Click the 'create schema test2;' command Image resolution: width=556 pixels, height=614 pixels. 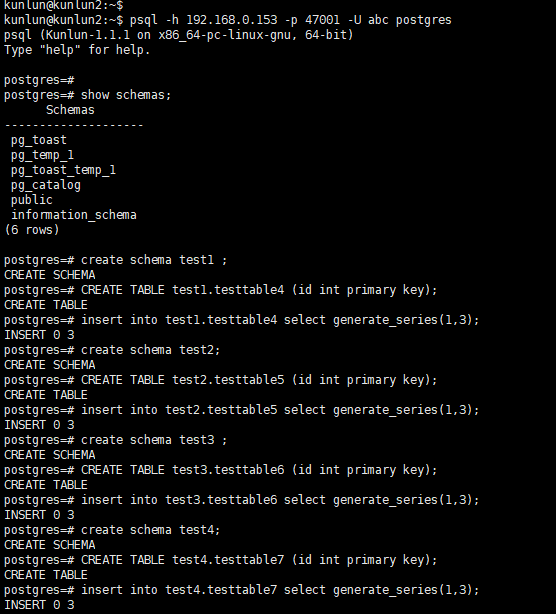[151, 350]
